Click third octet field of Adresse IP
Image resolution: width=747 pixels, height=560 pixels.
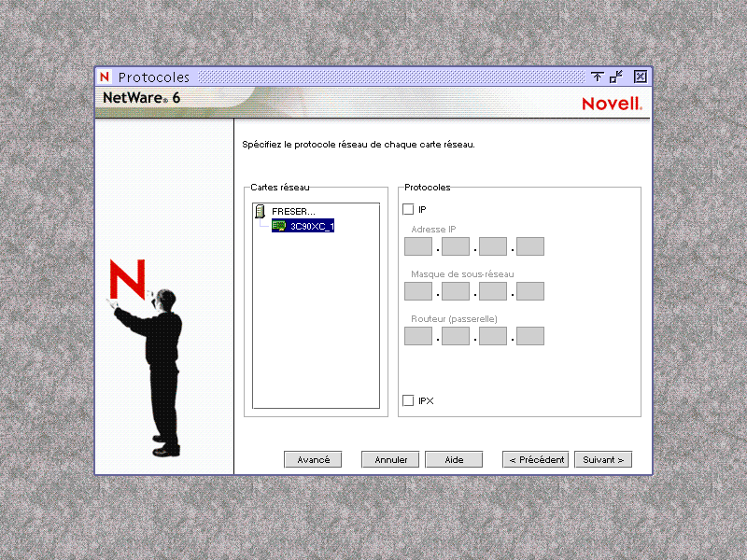click(x=493, y=246)
